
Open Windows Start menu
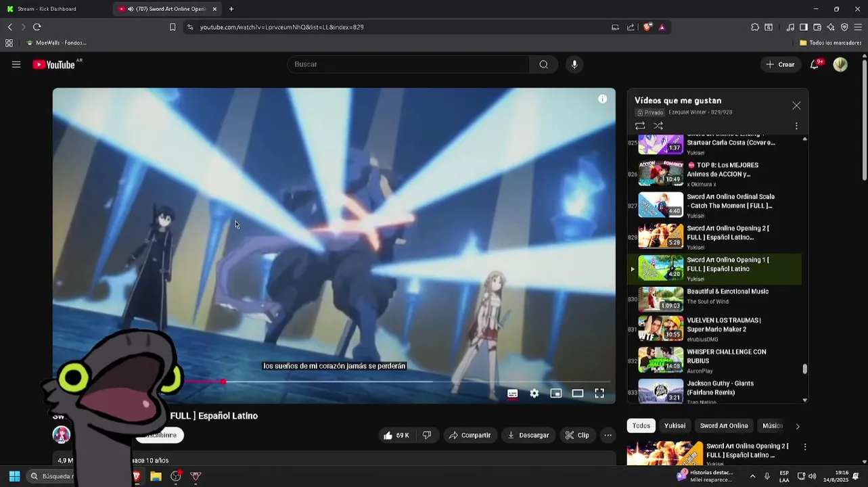(14, 476)
